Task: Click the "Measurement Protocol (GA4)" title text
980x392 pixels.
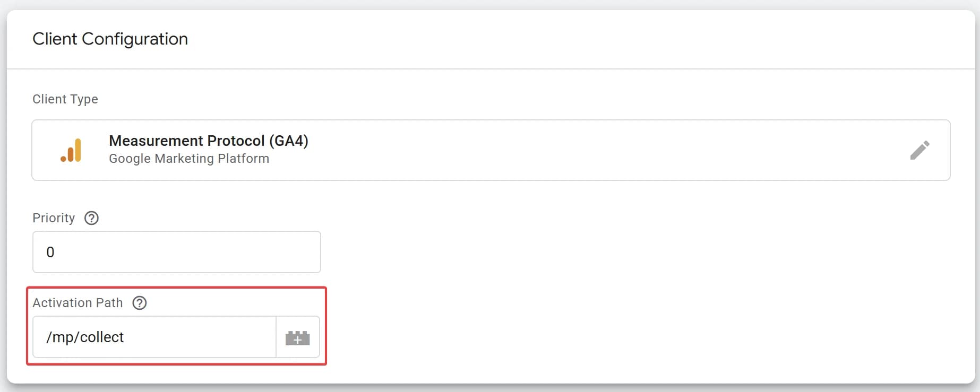Action: pyautogui.click(x=208, y=141)
